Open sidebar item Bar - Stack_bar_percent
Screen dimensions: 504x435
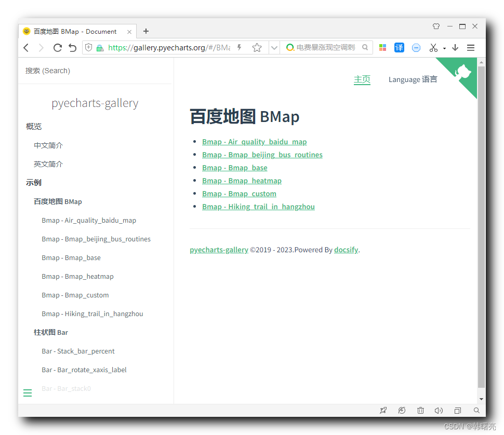click(78, 351)
